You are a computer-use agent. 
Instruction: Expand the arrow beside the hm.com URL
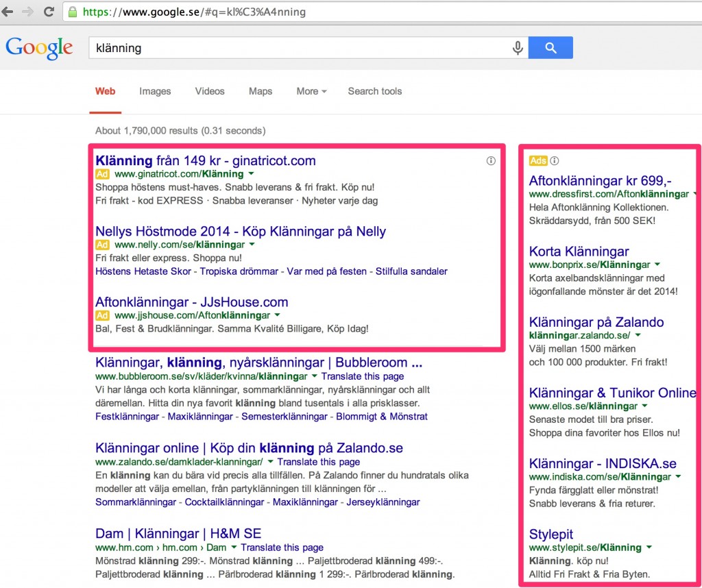pos(234,548)
